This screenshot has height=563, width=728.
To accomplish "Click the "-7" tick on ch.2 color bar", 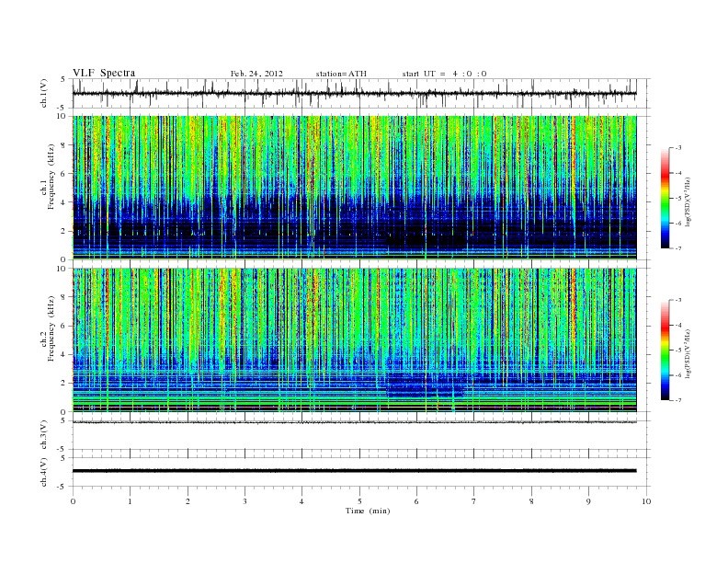I will click(x=677, y=400).
